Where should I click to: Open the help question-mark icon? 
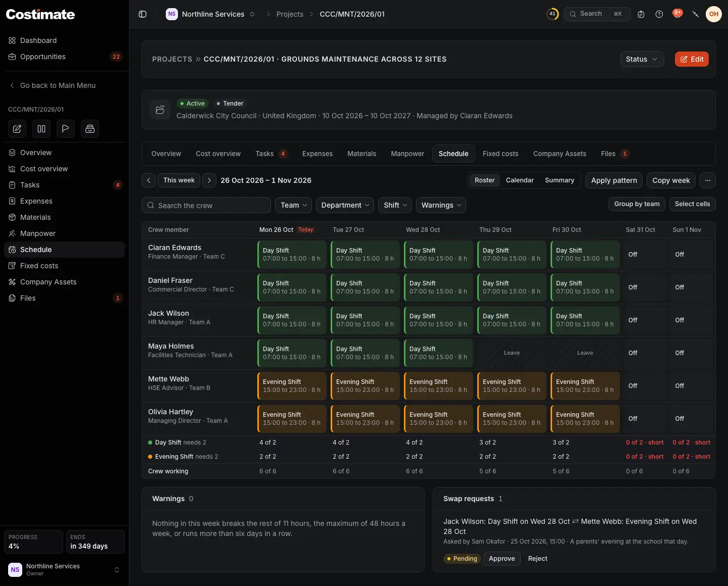(x=659, y=14)
